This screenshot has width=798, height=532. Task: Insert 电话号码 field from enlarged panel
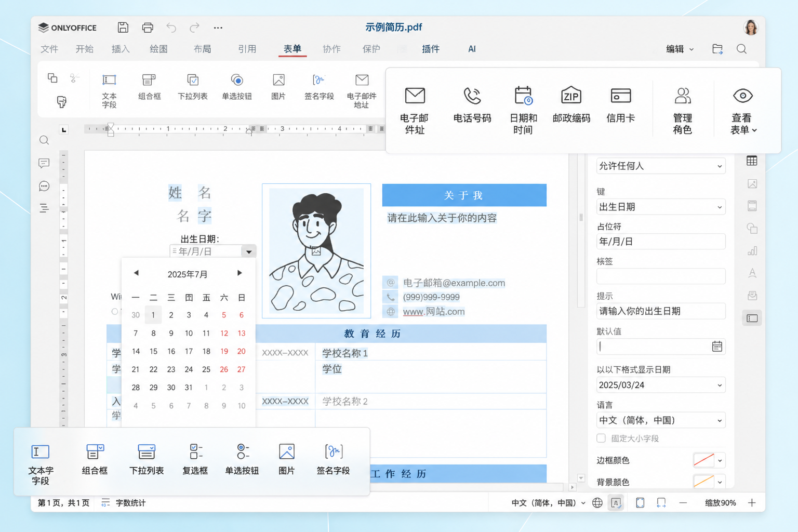(472, 105)
